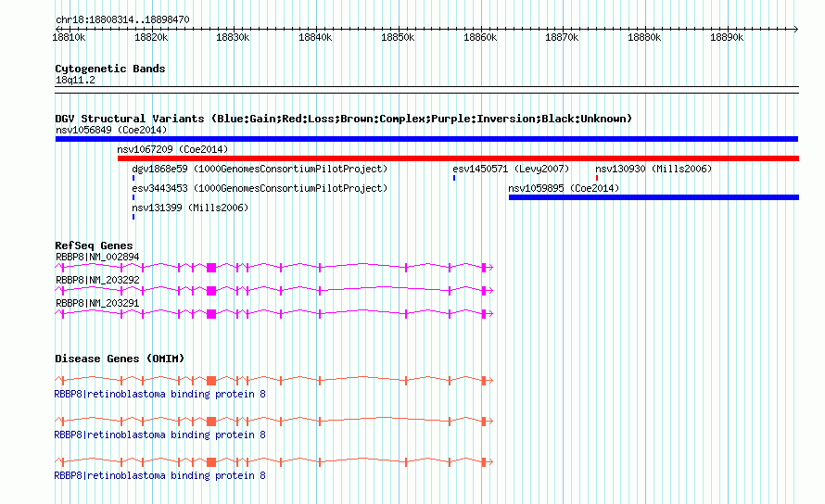Select RBBP8|NM_002894 transcript label
The image size is (825, 504).
[x=97, y=258]
